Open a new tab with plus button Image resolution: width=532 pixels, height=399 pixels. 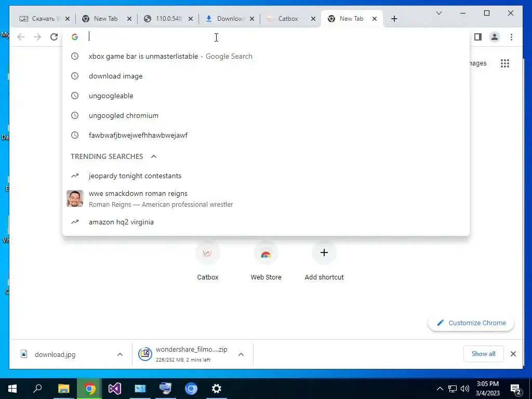pyautogui.click(x=394, y=19)
